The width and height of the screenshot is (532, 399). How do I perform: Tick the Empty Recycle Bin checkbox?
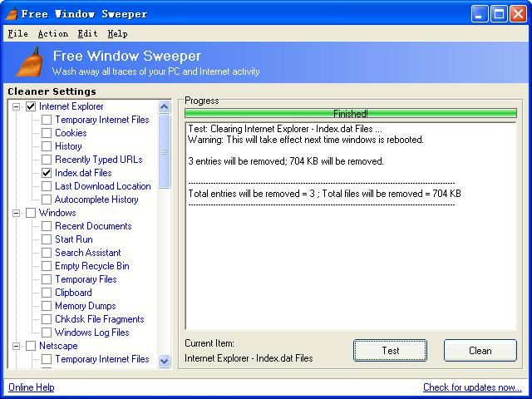click(x=47, y=266)
